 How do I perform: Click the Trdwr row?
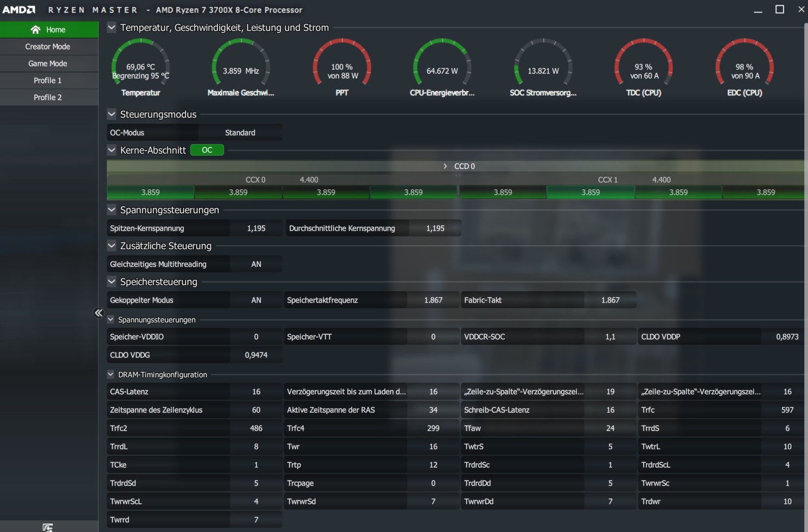pos(721,502)
